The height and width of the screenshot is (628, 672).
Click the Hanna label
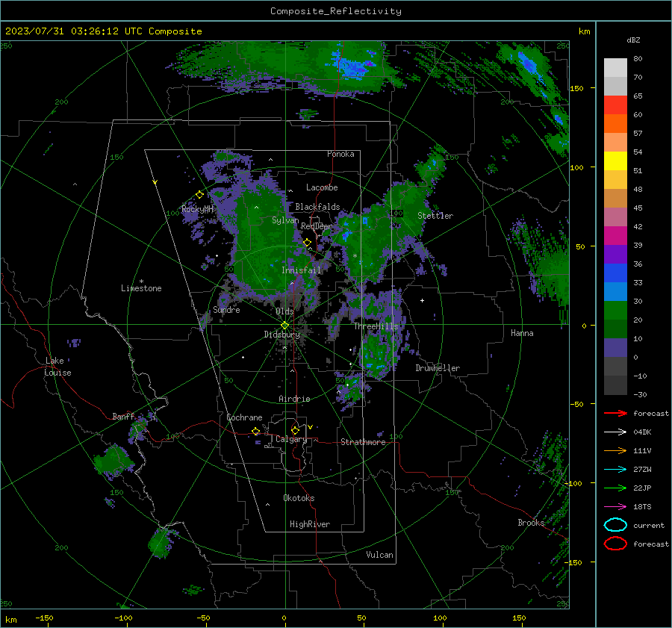pos(522,333)
